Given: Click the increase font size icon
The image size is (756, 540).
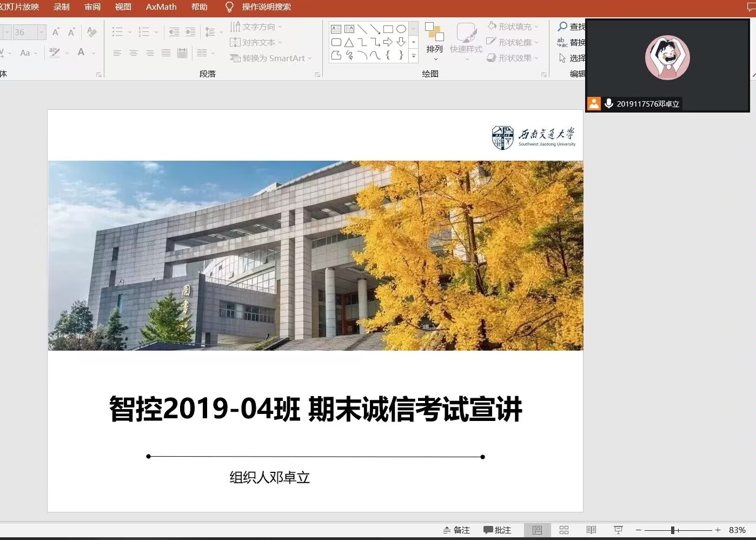Looking at the screenshot, I should 56,32.
